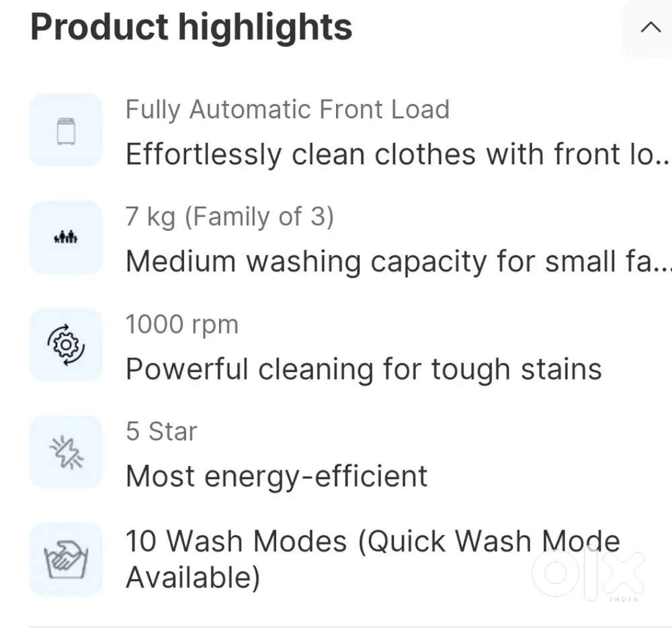Click the Most energy-efficient text
The height and width of the screenshot is (641, 672).
coord(277,476)
